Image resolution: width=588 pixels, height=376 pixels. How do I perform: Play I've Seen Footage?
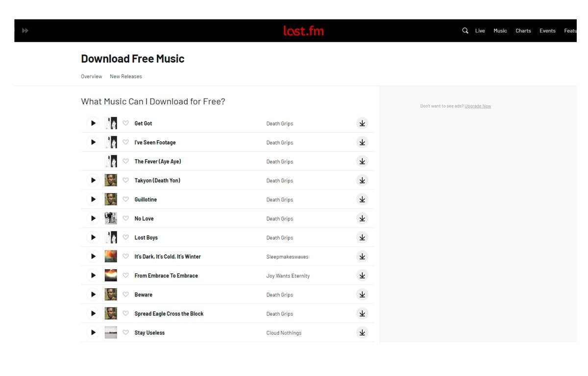[93, 143]
